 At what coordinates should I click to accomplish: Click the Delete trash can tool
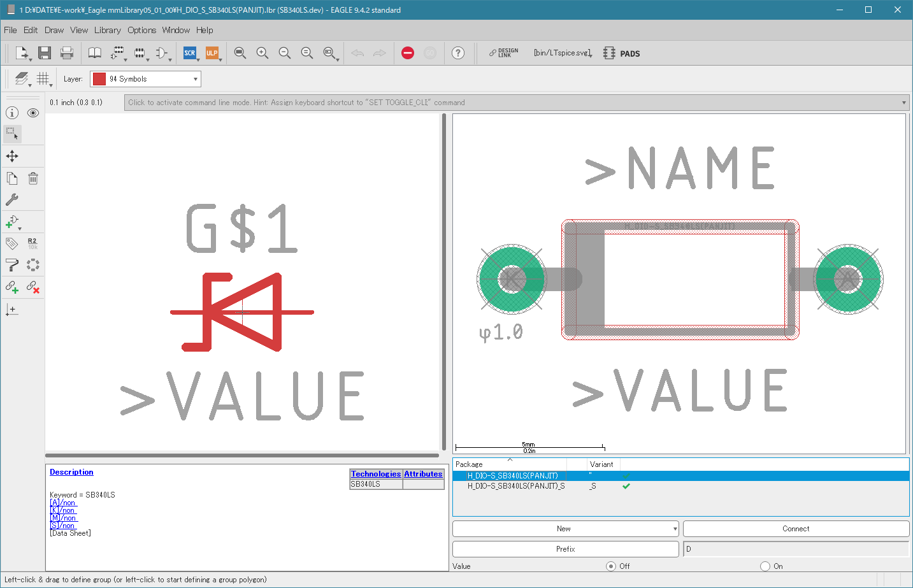pyautogui.click(x=33, y=178)
